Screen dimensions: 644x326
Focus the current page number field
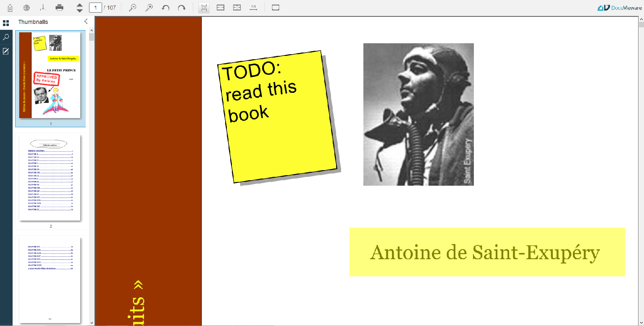coord(95,8)
